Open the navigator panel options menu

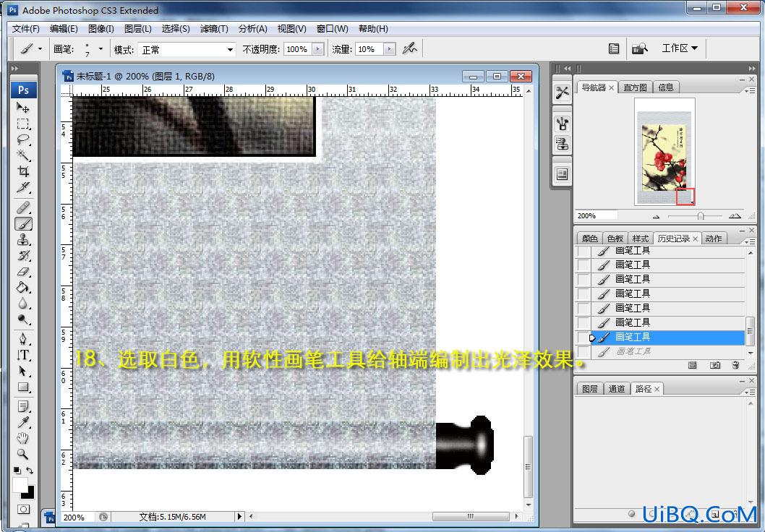point(748,90)
